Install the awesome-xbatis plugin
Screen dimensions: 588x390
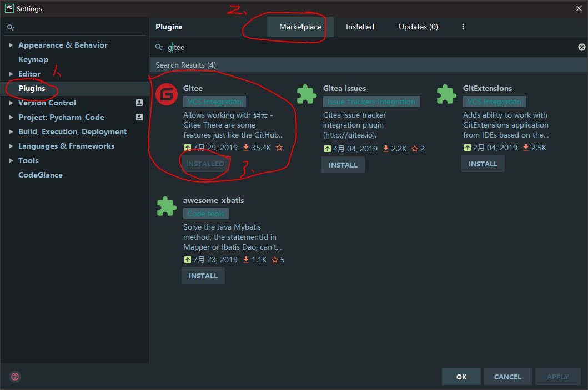coord(203,276)
